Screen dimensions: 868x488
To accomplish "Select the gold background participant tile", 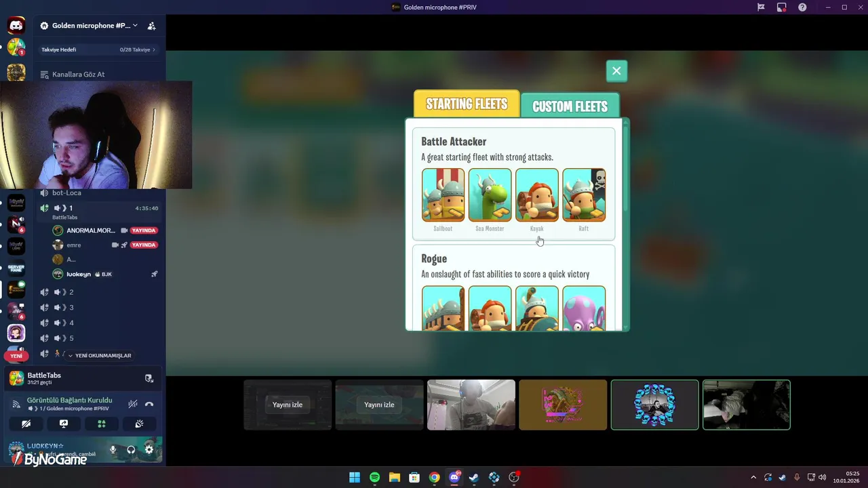I will (x=563, y=405).
